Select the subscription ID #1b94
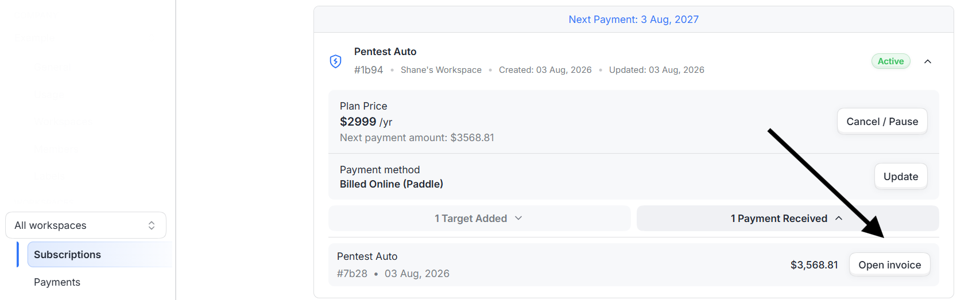This screenshot has height=300, width=980. (369, 70)
